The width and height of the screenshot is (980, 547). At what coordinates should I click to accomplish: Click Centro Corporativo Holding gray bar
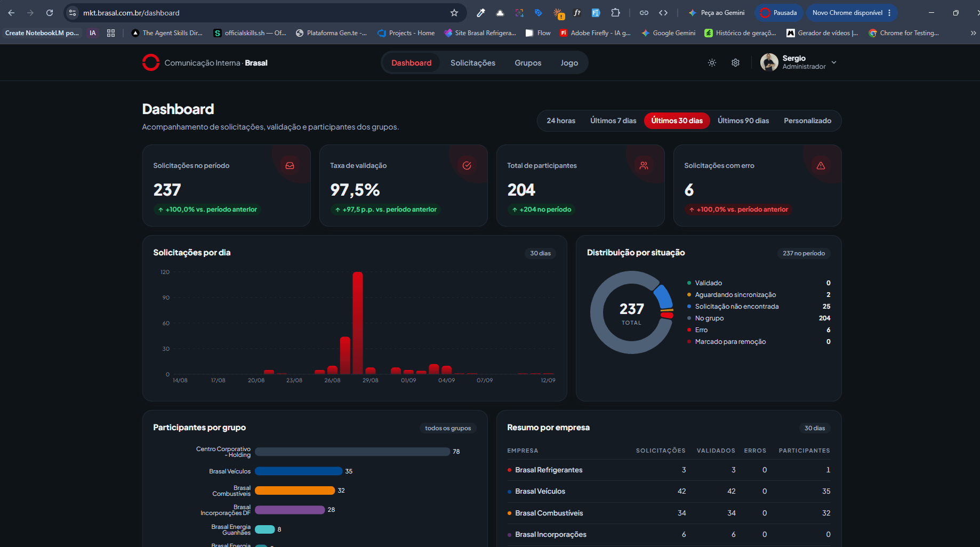point(352,452)
